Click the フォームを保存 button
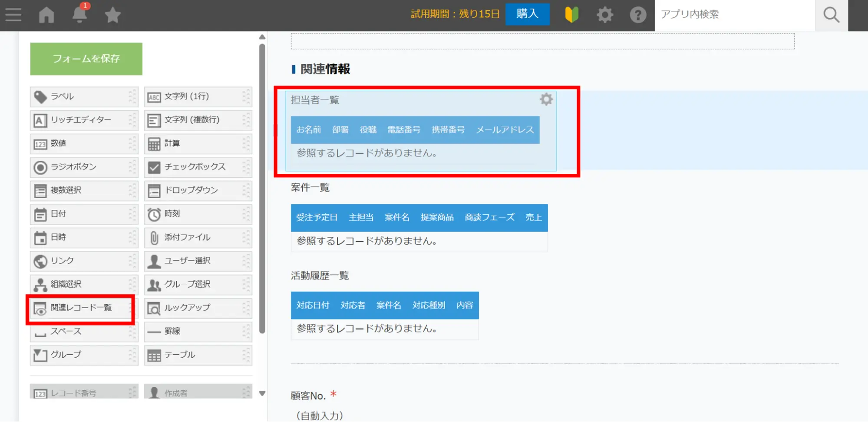The height and width of the screenshot is (422, 868). pos(86,59)
